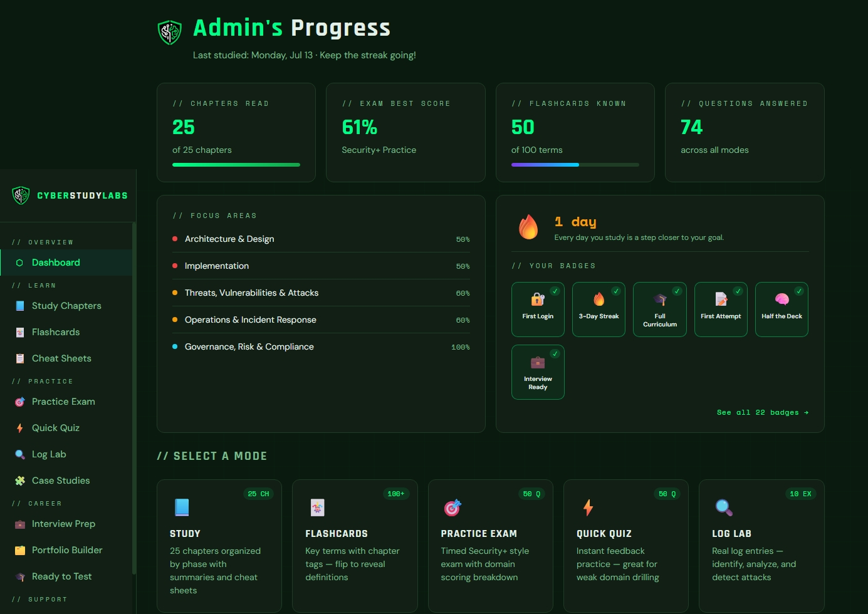Click the 61% exam best score value
Screen dimensions: 868x614
click(x=360, y=127)
